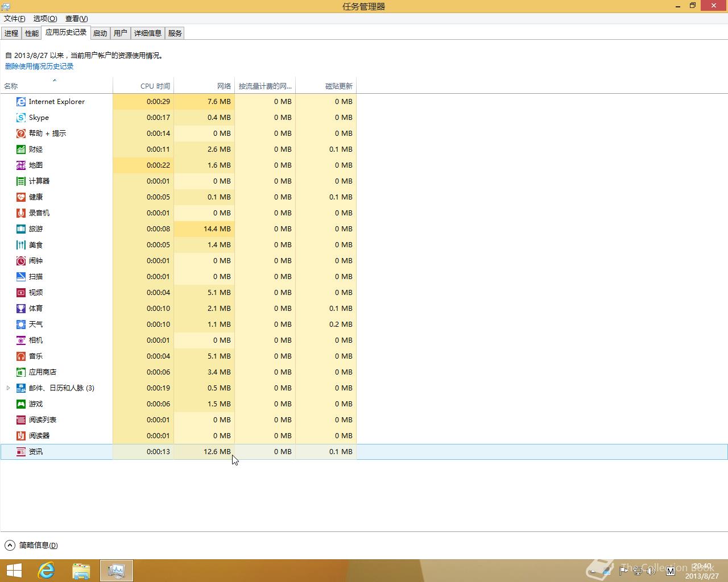Click the 计算器 calculator icon
Viewport: 728px width, 582px height.
pos(21,181)
